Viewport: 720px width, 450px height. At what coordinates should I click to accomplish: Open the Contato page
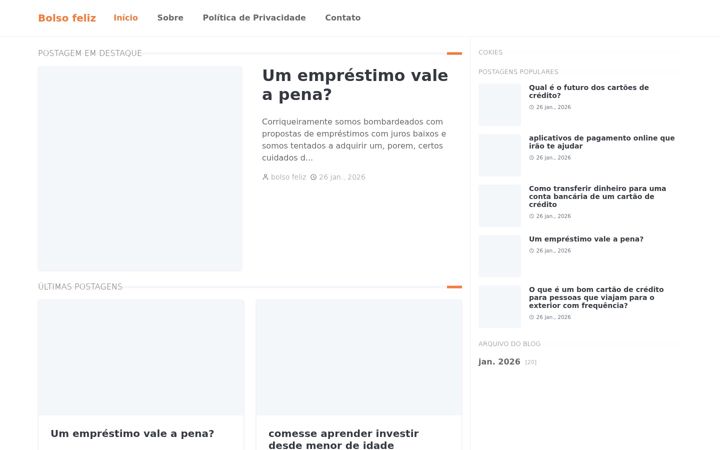click(343, 17)
